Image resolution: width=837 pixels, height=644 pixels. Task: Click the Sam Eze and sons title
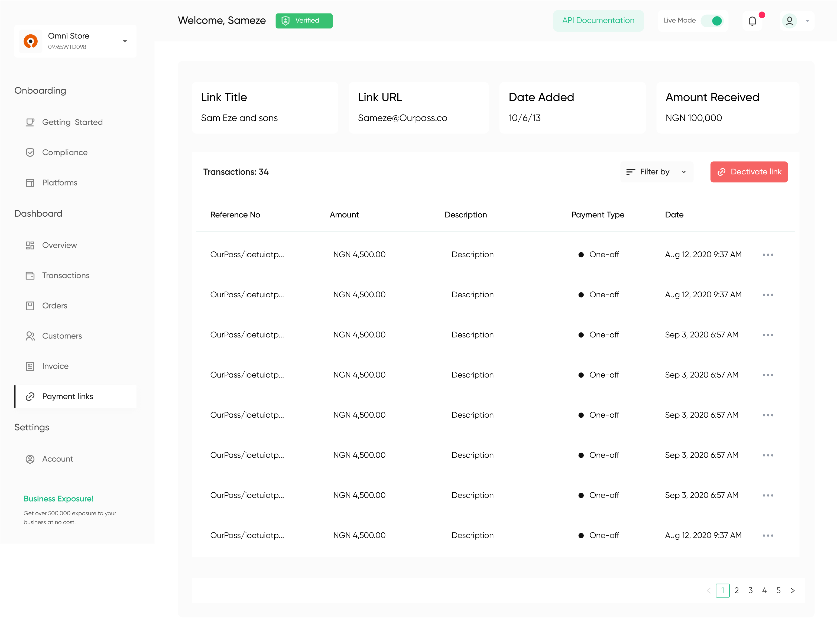[x=239, y=118]
